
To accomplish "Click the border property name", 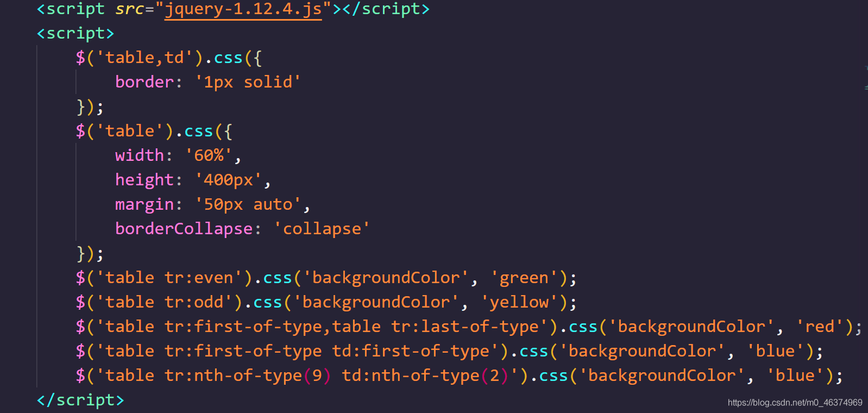I will 144,82.
